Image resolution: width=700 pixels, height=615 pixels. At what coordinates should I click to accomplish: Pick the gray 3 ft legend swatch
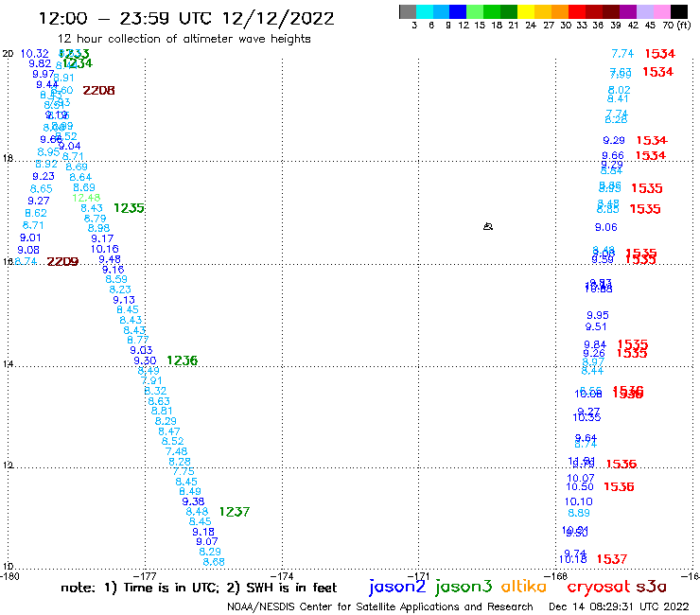click(408, 11)
